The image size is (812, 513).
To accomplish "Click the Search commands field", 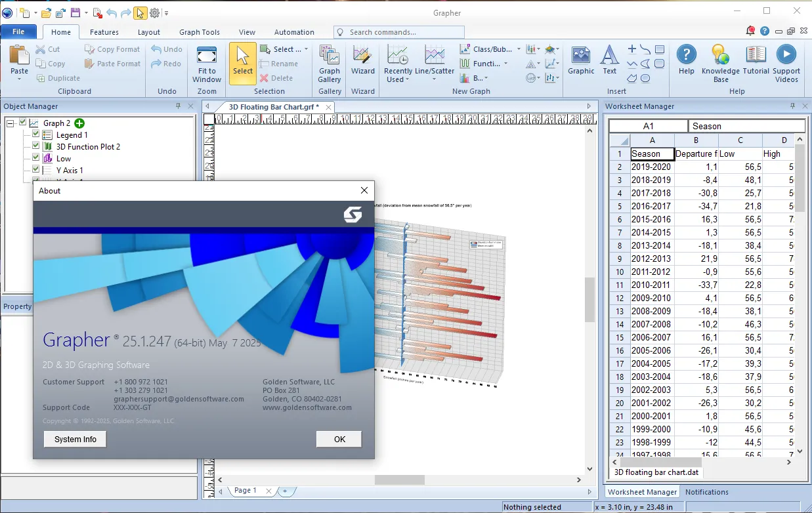I will pyautogui.click(x=399, y=32).
